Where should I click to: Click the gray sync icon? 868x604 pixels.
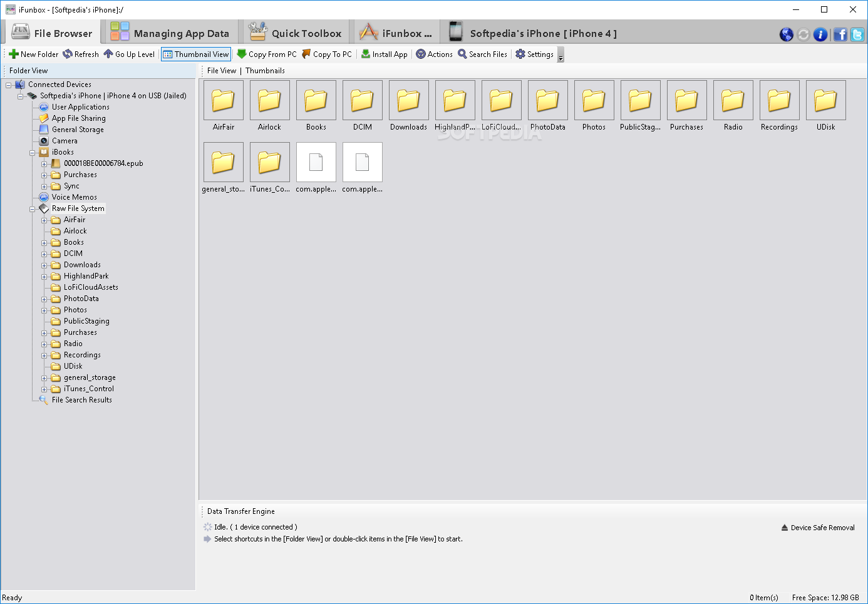[x=803, y=34]
